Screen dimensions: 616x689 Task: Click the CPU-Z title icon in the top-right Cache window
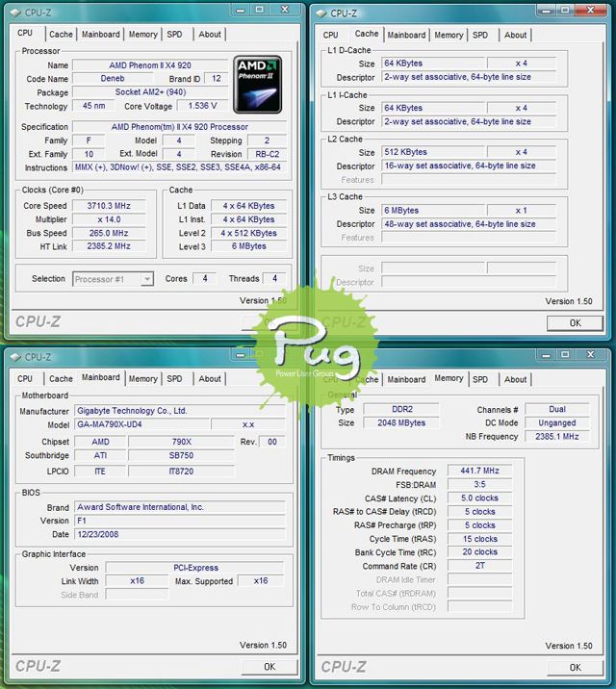pos(321,13)
